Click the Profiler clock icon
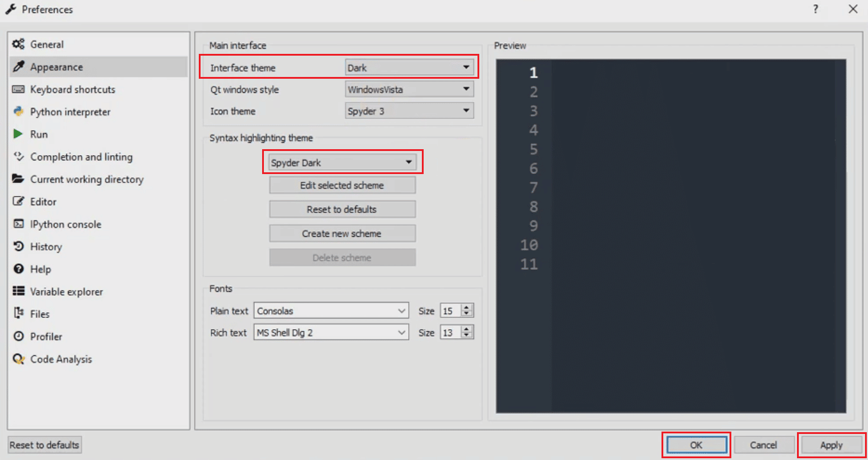Screen dimensions: 868x460 pyautogui.click(x=18, y=337)
